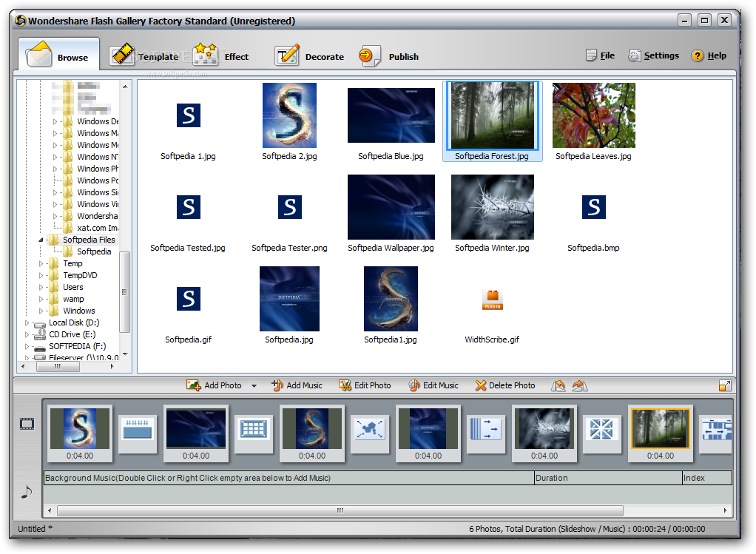This screenshot has height=554, width=756.
Task: Expand the Temp folder
Action: (x=41, y=264)
